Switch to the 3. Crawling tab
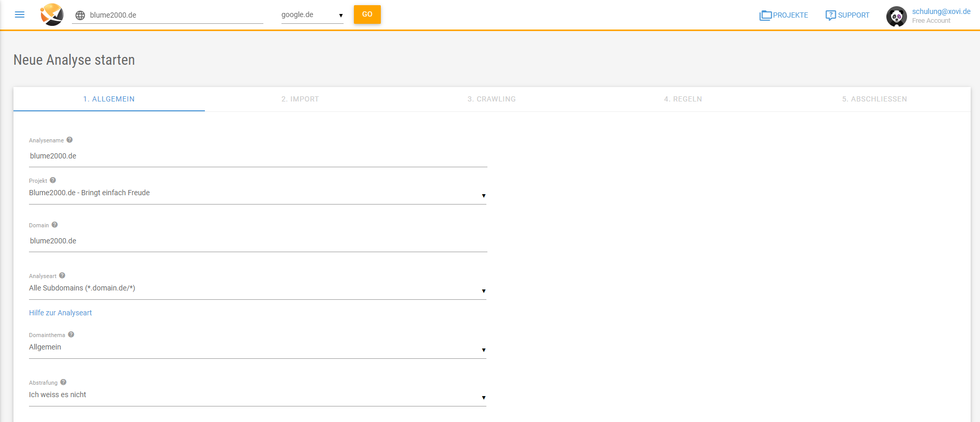Viewport: 980px width, 422px height. (492, 99)
